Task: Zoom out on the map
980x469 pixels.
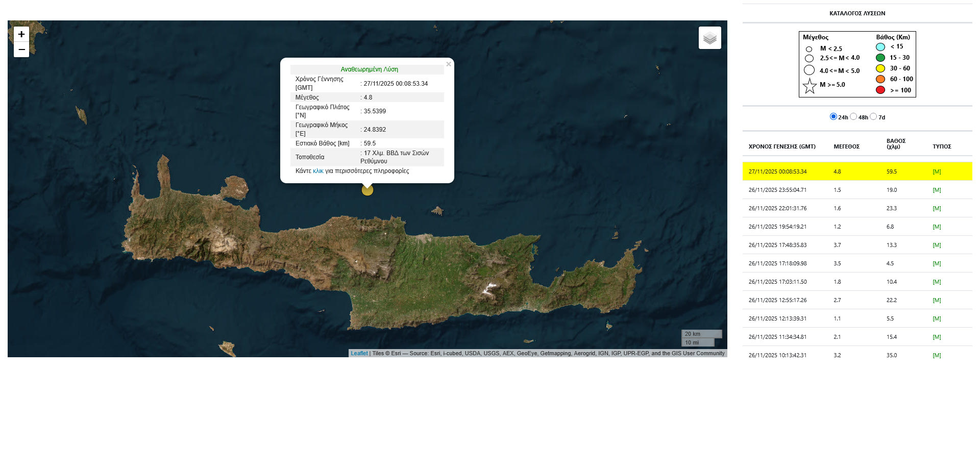Action: click(21, 50)
